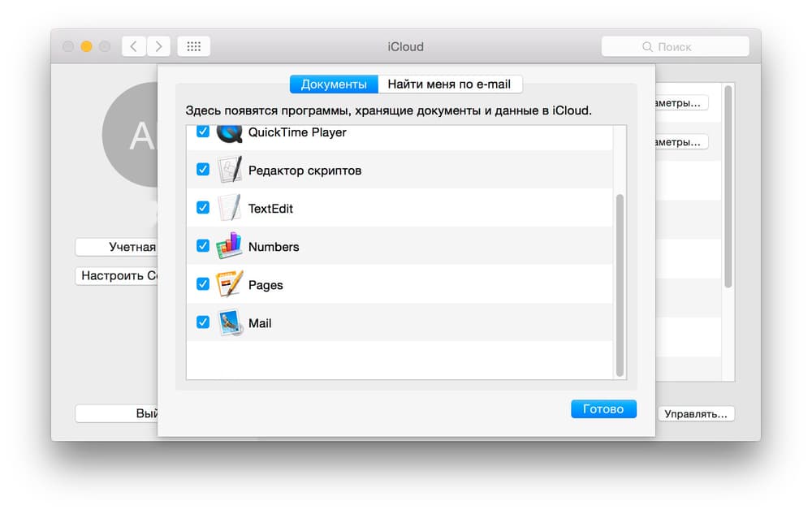812x514 pixels.
Task: Uncheck the QuickTime Player checkbox
Action: tap(203, 132)
